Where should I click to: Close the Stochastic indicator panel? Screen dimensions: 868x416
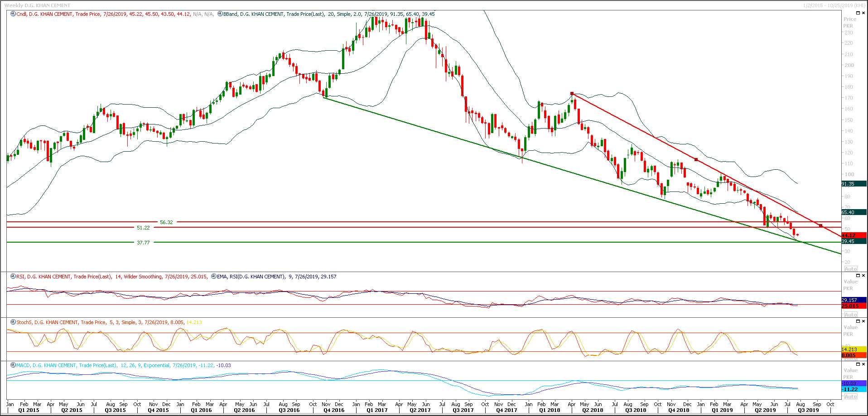(x=863, y=321)
